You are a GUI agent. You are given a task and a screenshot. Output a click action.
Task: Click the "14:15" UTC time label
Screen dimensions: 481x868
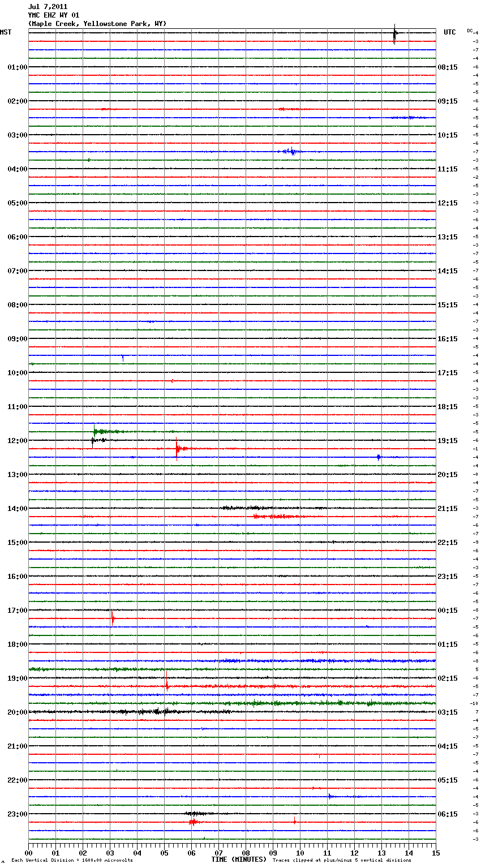448,270
